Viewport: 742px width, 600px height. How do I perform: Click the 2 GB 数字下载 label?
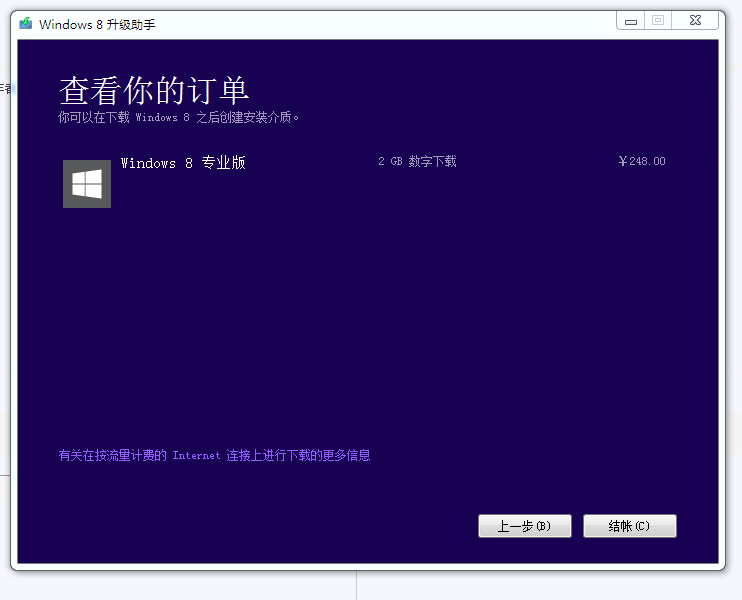417,162
